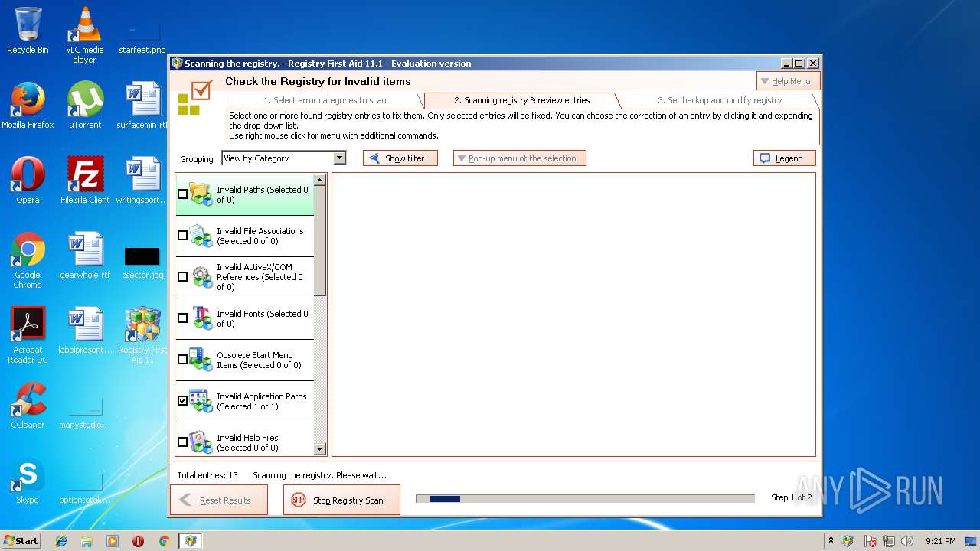Click the Obsolete Start Menu Items icon
The height and width of the screenshot is (551, 980).
201,360
